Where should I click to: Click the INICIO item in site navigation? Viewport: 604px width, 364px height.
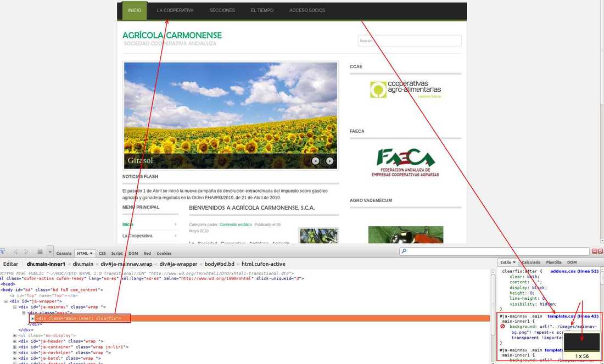pyautogui.click(x=135, y=10)
